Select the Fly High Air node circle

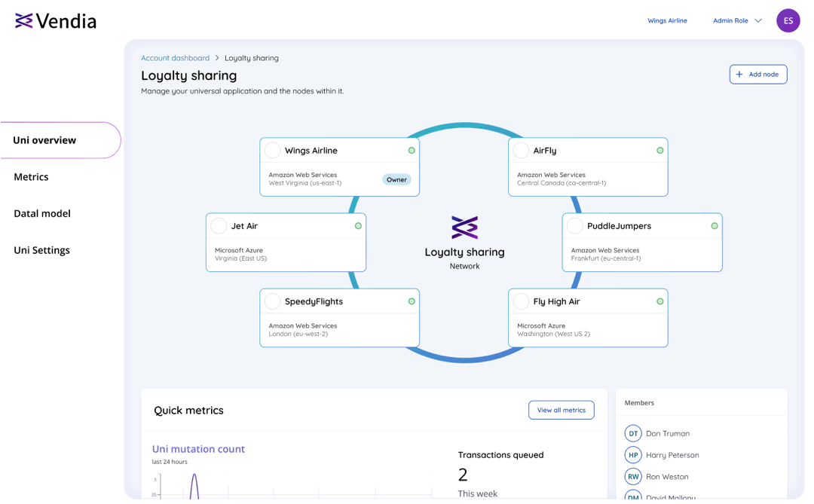521,301
